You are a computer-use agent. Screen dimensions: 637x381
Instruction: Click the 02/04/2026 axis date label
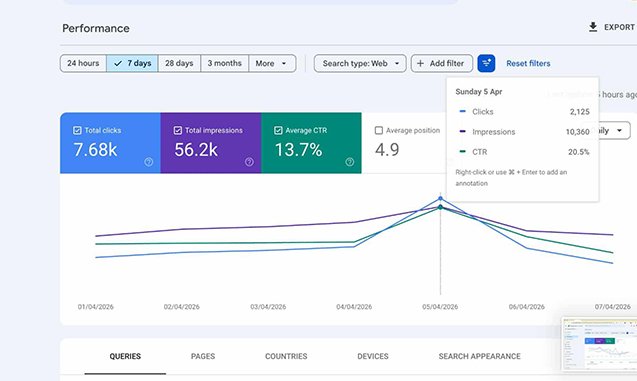pos(182,307)
